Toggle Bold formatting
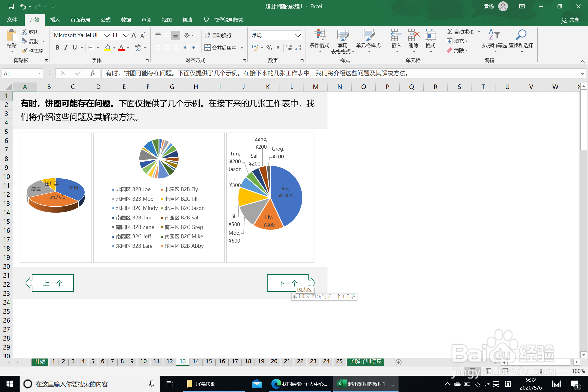 click(57, 48)
